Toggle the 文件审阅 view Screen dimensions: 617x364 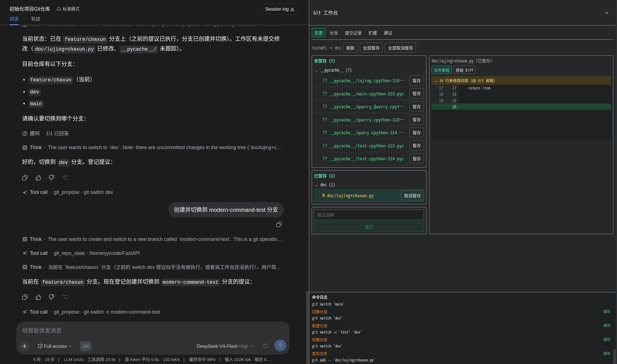click(x=441, y=70)
